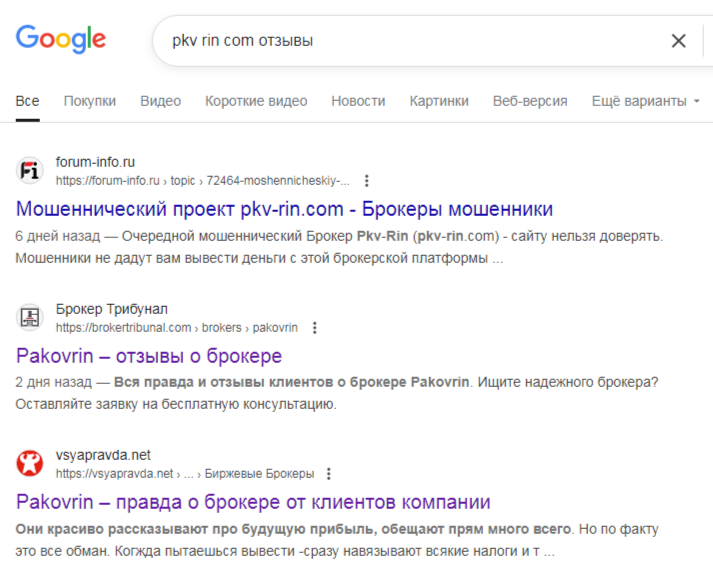
Task: Expand the Ещё варианты dropdown
Action: pyautogui.click(x=645, y=101)
